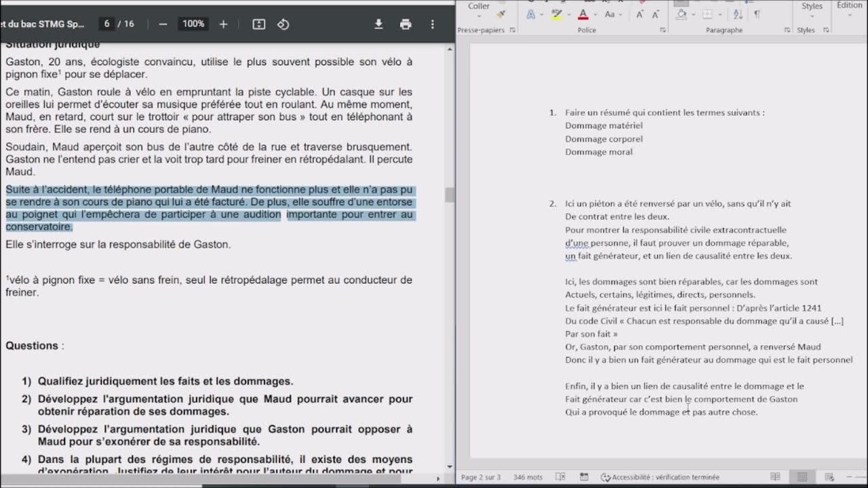This screenshot has height=488, width=868.
Task: Click the macro recording status icon
Action: click(x=584, y=477)
